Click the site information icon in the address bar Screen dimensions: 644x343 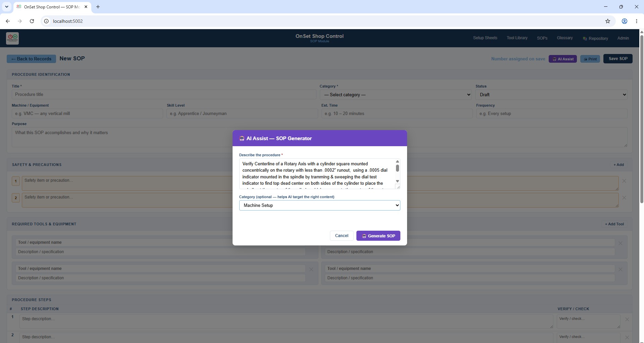(x=47, y=21)
